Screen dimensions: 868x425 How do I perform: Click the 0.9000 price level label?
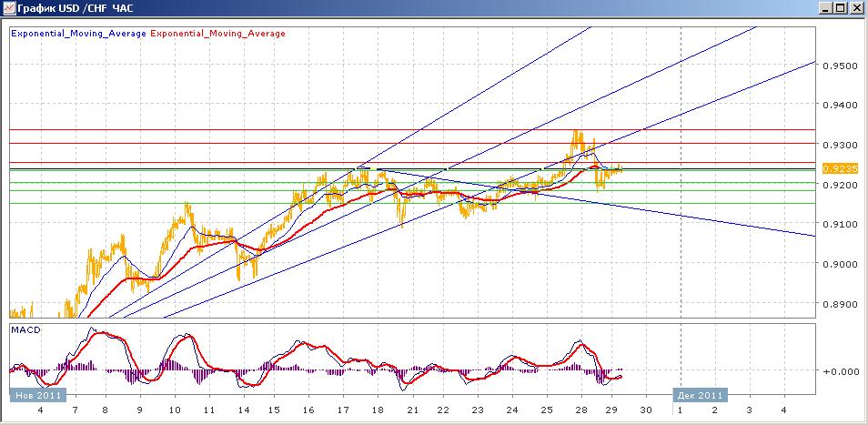[x=840, y=263]
